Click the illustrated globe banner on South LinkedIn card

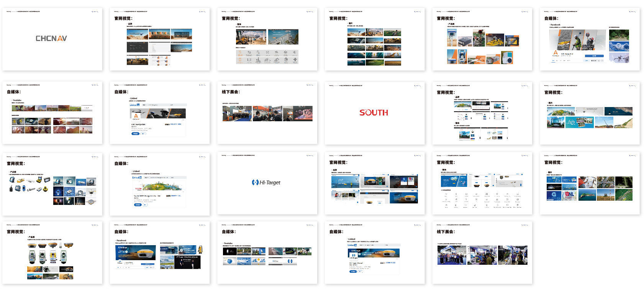(159, 186)
